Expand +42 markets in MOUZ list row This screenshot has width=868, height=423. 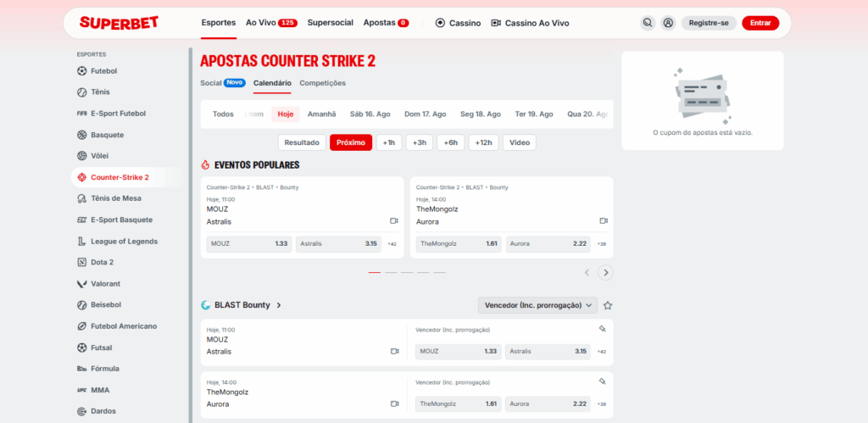point(601,352)
